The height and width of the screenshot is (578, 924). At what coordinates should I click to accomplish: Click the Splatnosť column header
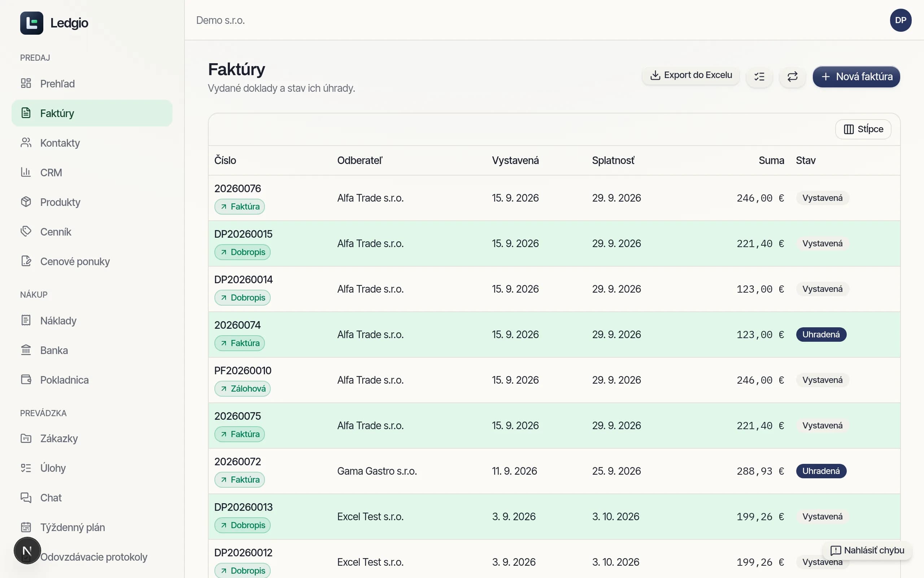pos(613,160)
